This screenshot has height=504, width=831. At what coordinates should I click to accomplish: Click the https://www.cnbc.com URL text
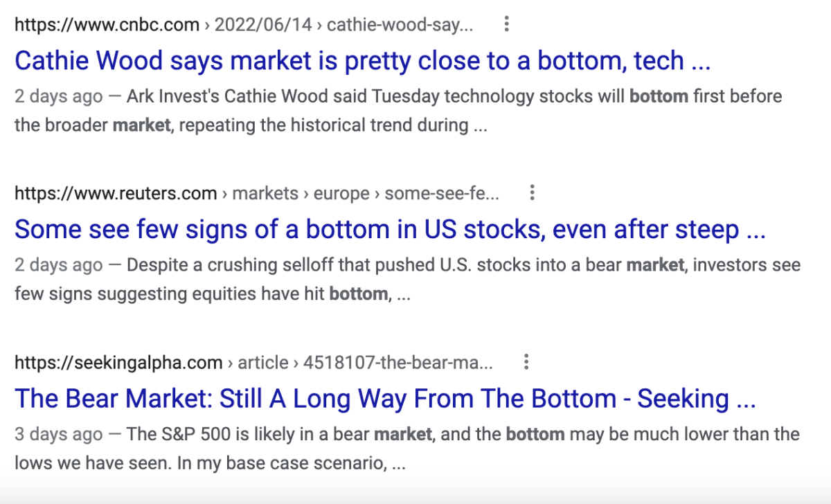107,26
